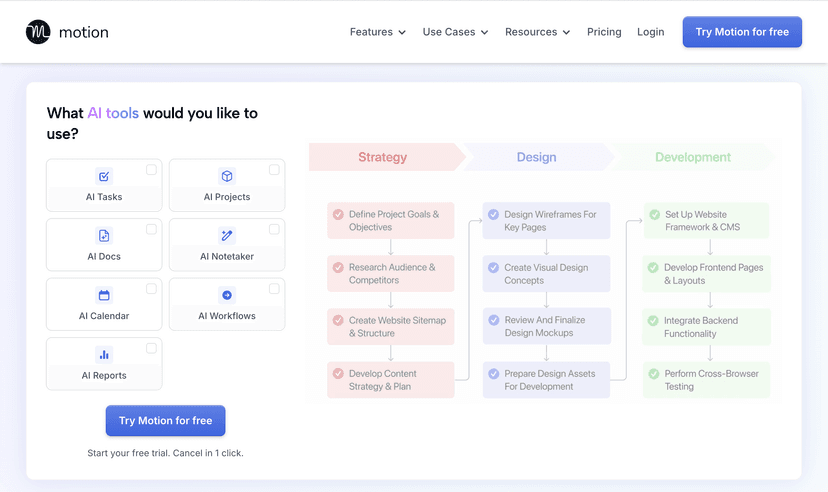
Task: Open the Use Cases nav item
Action: click(x=455, y=32)
